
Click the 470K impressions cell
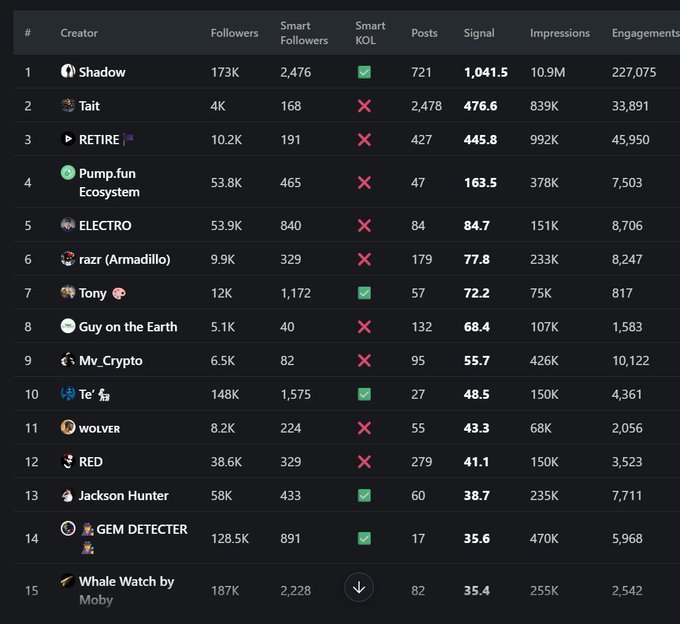(544, 538)
